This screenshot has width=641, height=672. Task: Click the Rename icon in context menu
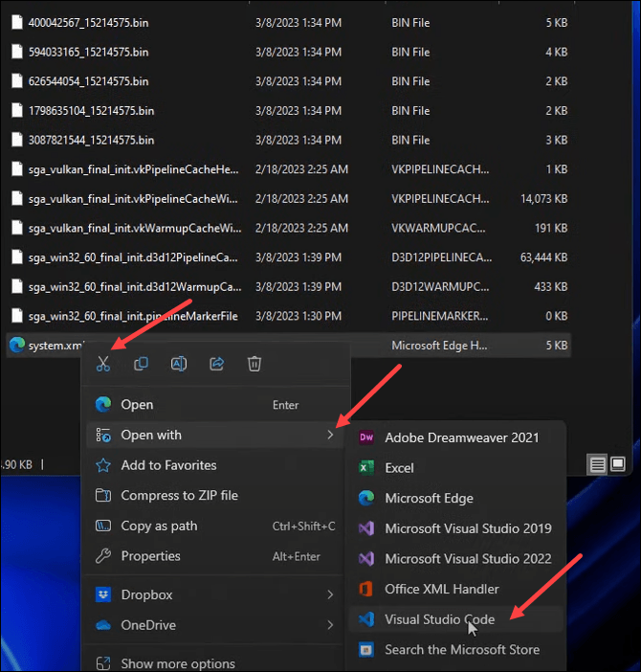[178, 364]
